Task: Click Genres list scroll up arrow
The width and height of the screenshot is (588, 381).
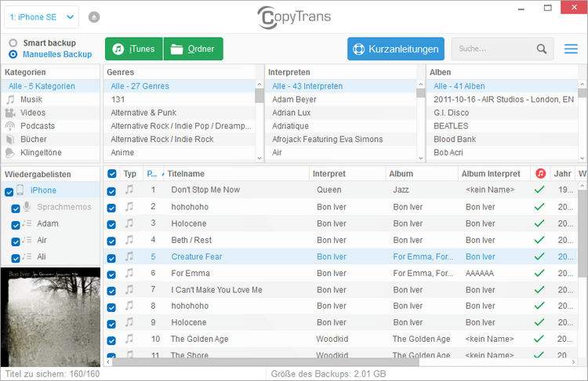Action: (260, 84)
